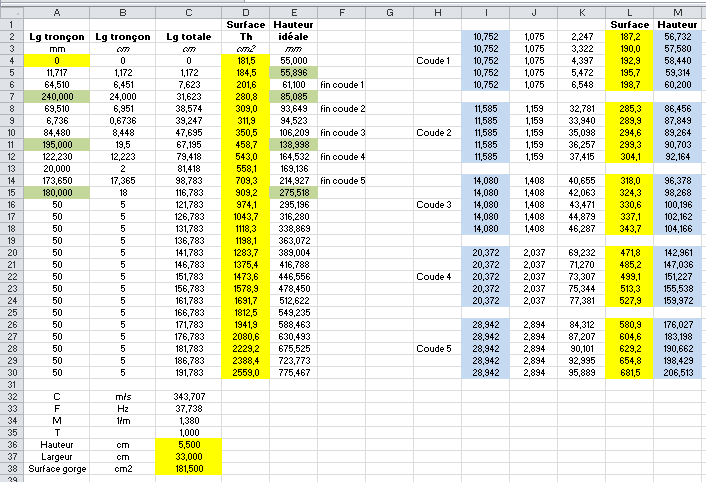Image resolution: width=706 pixels, height=482 pixels.
Task: Click cell 17,365 in column B
Action: pyautogui.click(x=122, y=180)
